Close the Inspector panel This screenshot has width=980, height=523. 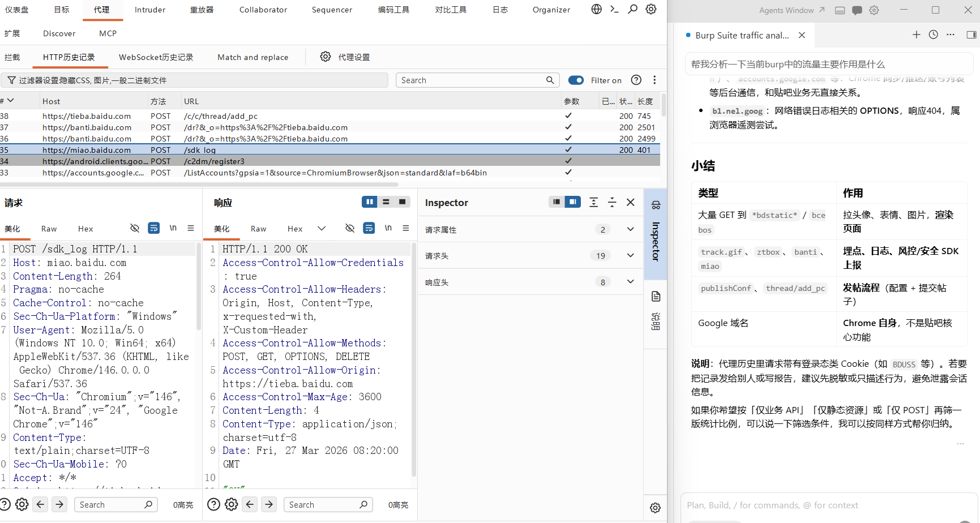pos(630,202)
